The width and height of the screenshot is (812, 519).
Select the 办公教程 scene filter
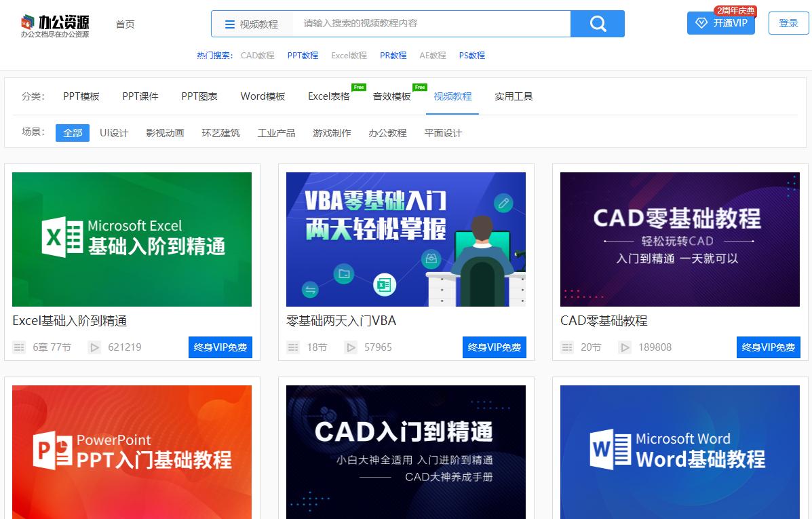point(387,134)
